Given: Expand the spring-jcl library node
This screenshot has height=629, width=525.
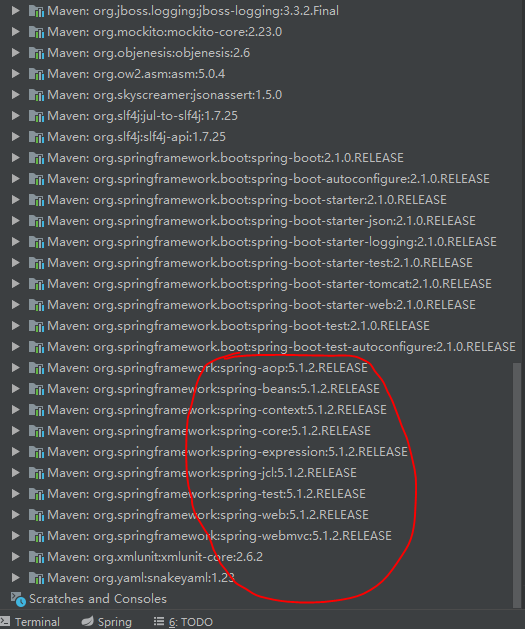Looking at the screenshot, I should (x=15, y=473).
